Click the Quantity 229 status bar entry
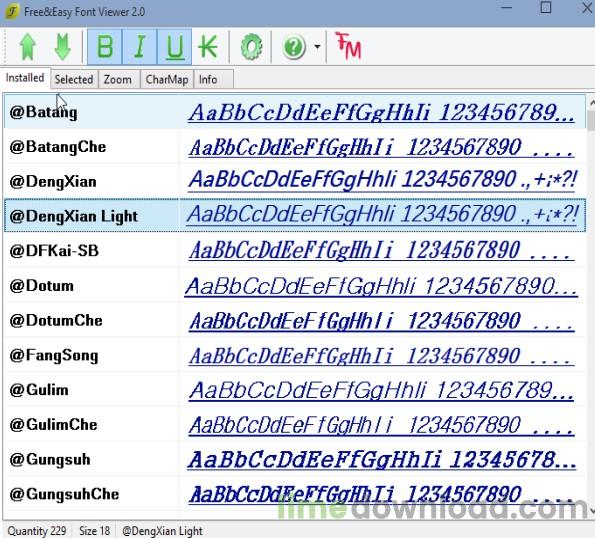 [x=37, y=530]
